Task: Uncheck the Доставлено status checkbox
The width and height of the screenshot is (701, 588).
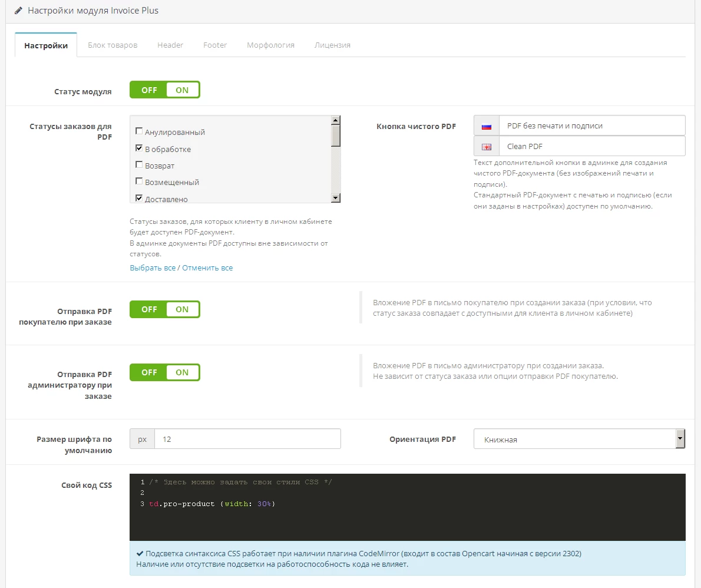Action: pos(139,197)
